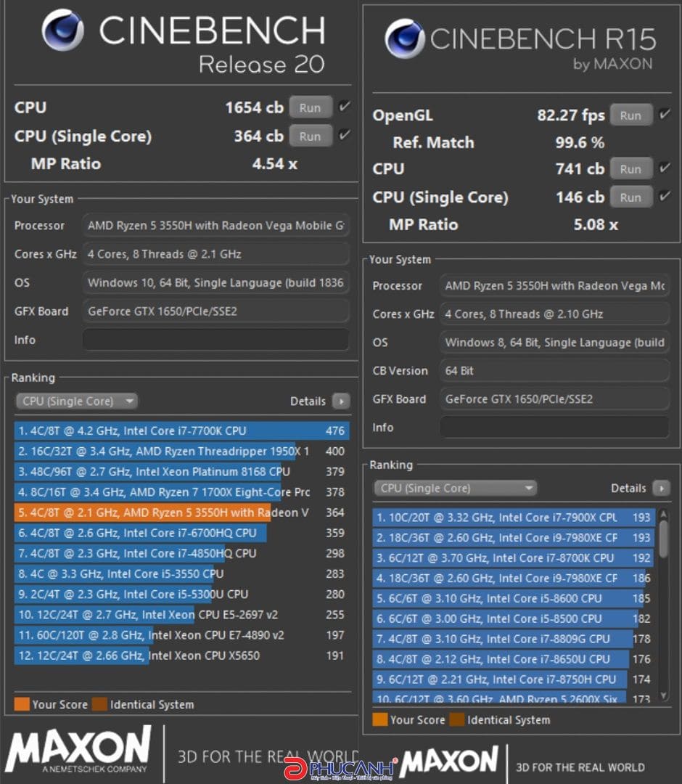This screenshot has height=784, width=682.
Task: Click scroll-down arrow in R15 ranking list
Action: [x=664, y=695]
